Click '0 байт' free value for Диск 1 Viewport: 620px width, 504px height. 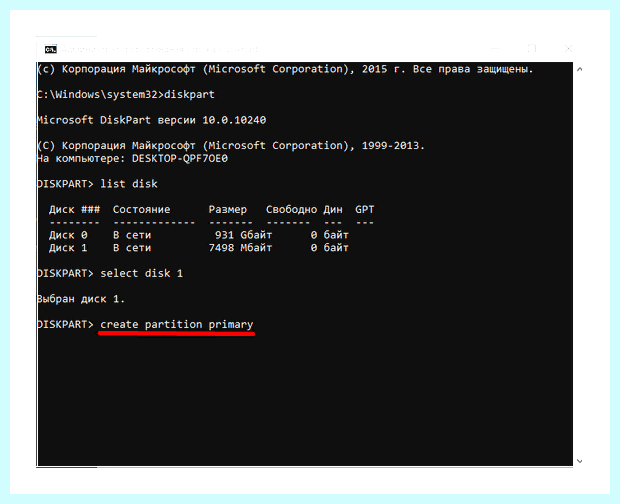point(329,248)
